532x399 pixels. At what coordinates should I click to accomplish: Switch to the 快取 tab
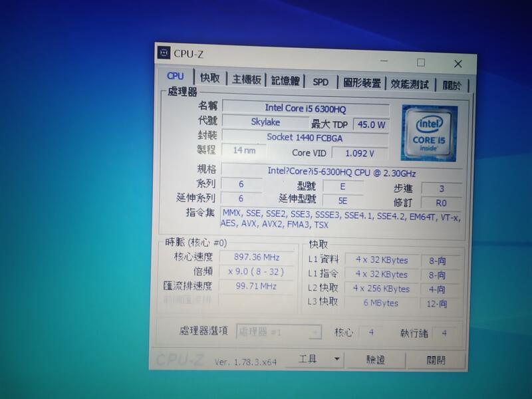(x=209, y=76)
